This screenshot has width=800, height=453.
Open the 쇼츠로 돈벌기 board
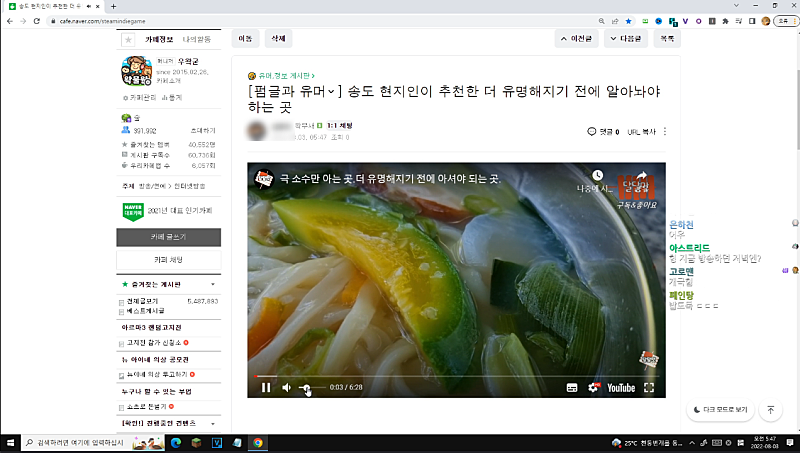[147, 407]
